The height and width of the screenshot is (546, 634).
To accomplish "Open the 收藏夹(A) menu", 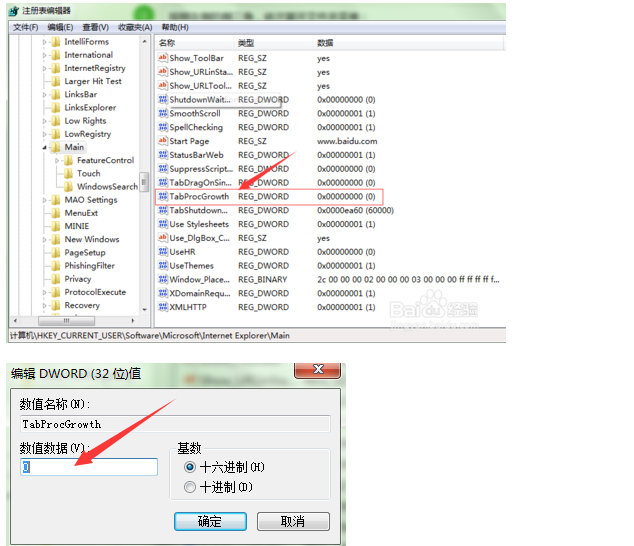I will coord(134,27).
